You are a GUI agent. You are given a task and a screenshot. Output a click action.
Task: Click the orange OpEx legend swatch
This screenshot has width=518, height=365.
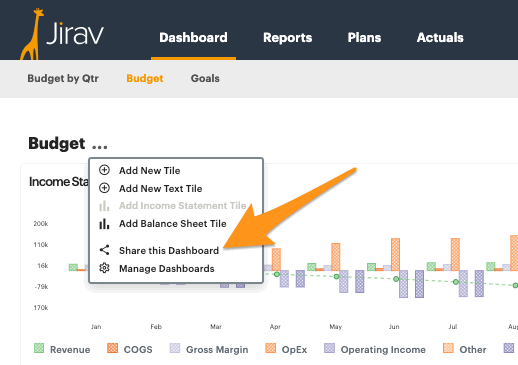pyautogui.click(x=270, y=348)
